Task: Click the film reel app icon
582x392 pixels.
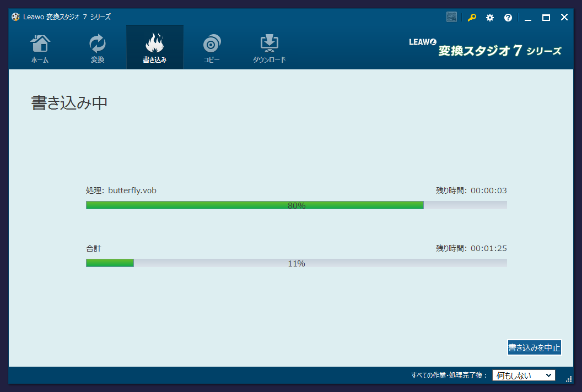Action: (x=15, y=17)
